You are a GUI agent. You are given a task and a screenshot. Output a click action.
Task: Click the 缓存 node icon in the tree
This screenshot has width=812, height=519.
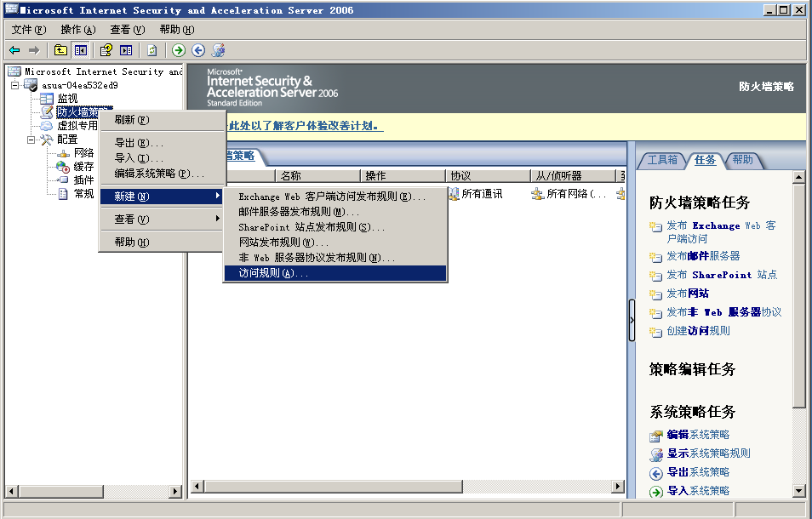[x=63, y=167]
